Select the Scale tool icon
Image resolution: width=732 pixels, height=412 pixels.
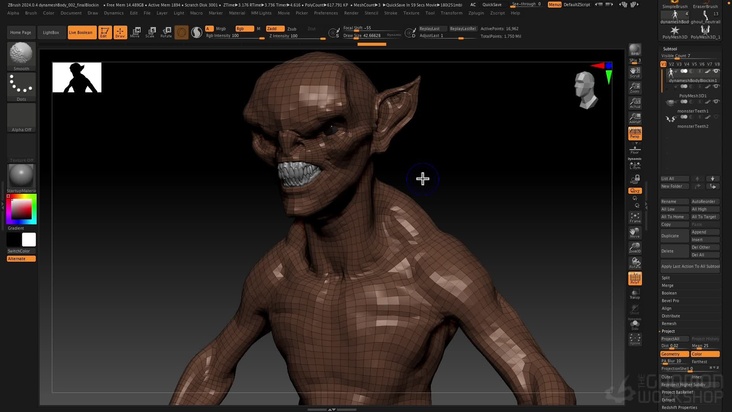click(151, 32)
